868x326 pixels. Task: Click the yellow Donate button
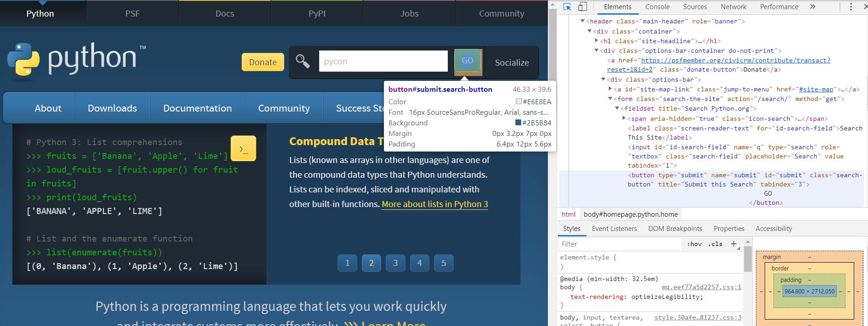pos(263,62)
